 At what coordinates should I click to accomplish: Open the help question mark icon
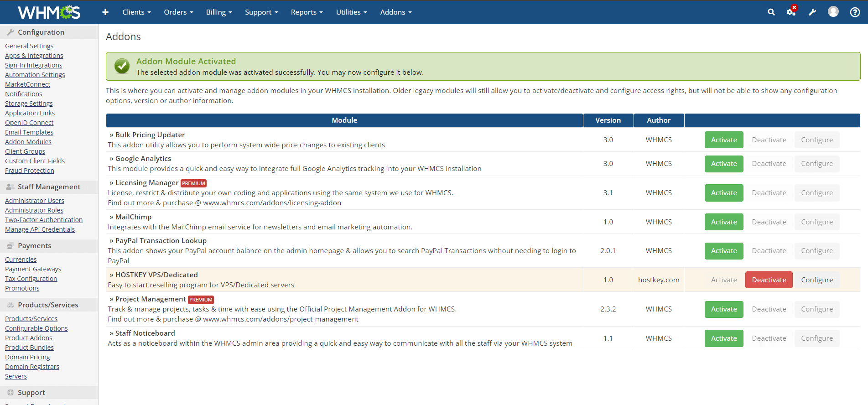point(855,12)
